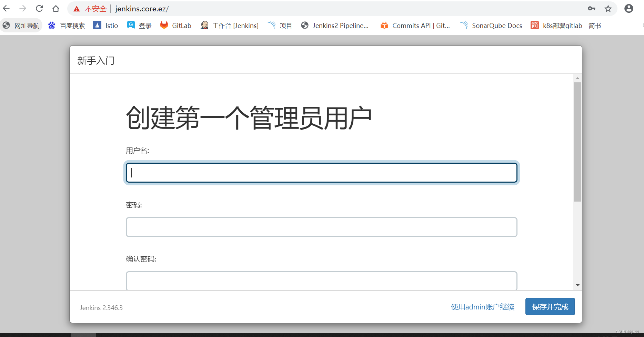Click the 确认密码: label
The image size is (644, 337).
pos(141,259)
